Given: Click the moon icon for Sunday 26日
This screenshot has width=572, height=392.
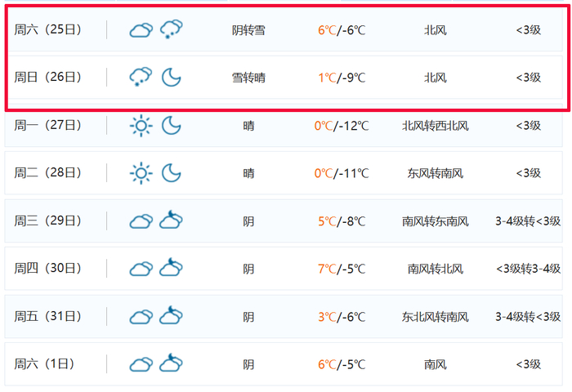Looking at the screenshot, I should (171, 78).
